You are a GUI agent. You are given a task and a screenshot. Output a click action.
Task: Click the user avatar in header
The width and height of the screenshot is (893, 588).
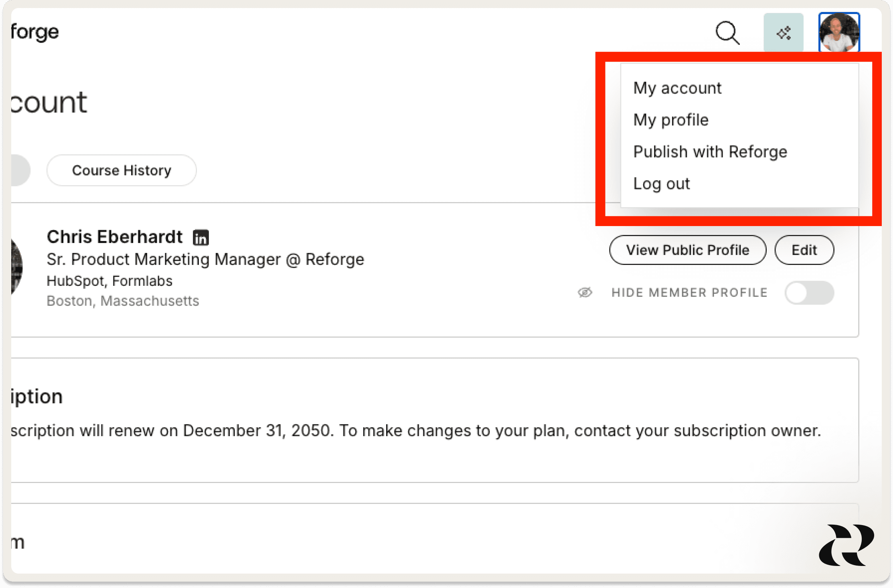(x=839, y=32)
